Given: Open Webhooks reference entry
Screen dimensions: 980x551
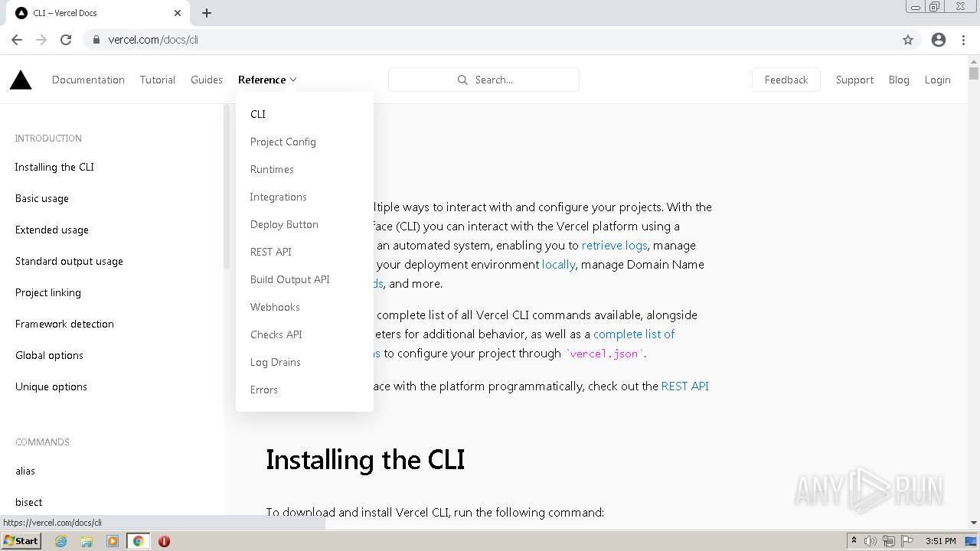Looking at the screenshot, I should tap(275, 307).
